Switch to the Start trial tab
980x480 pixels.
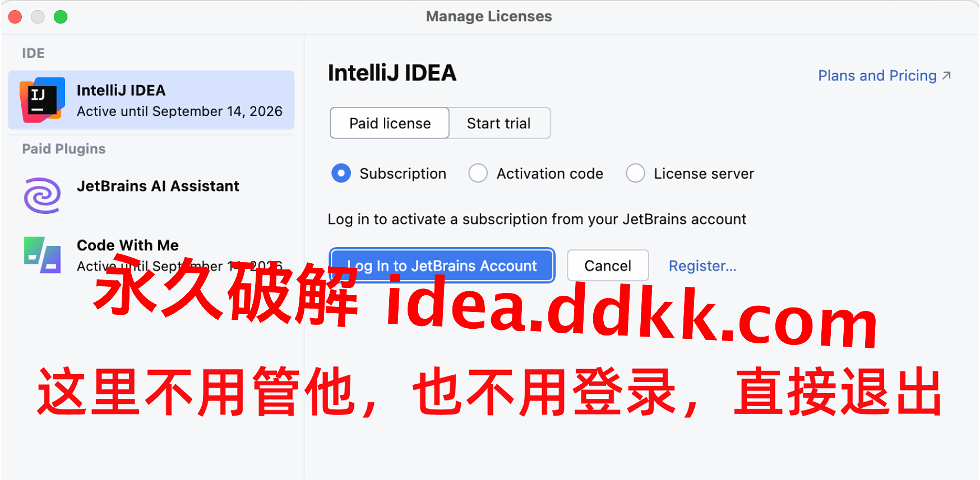(x=499, y=123)
